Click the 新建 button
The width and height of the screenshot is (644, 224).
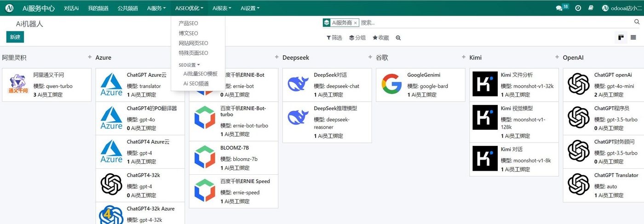pyautogui.click(x=15, y=37)
